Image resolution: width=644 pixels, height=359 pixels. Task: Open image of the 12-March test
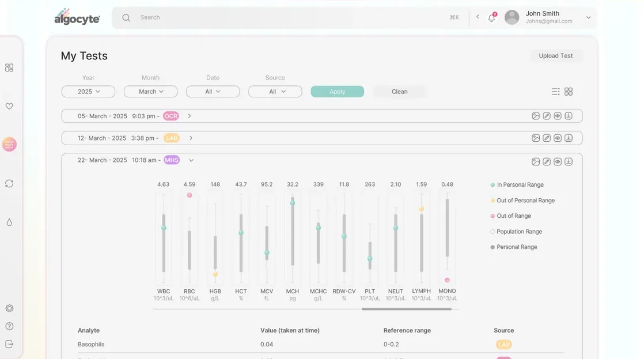536,138
